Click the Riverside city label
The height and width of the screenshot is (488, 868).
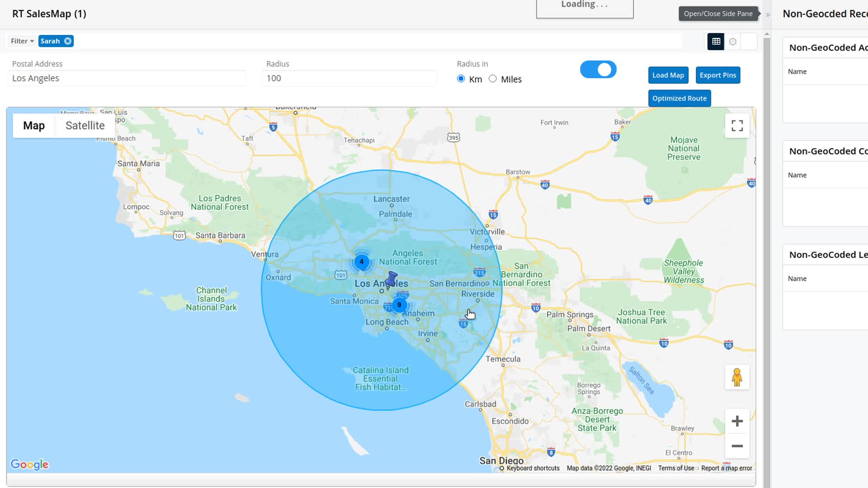(478, 294)
